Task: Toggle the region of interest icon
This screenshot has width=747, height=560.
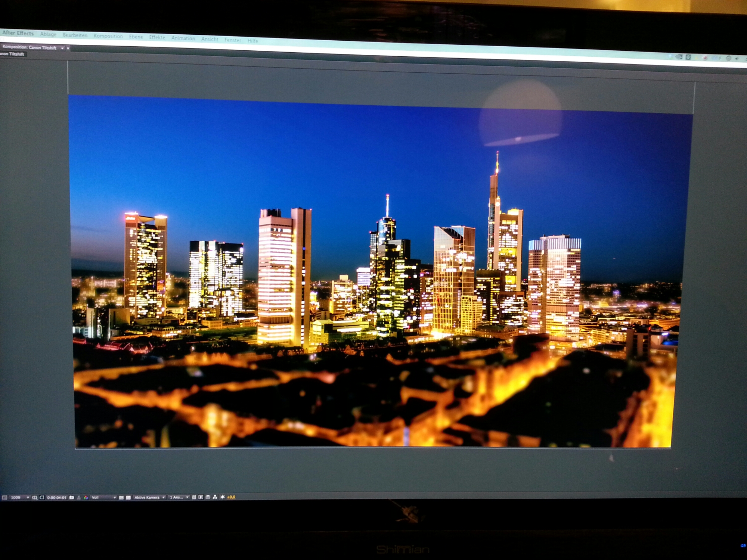Action: (121, 498)
